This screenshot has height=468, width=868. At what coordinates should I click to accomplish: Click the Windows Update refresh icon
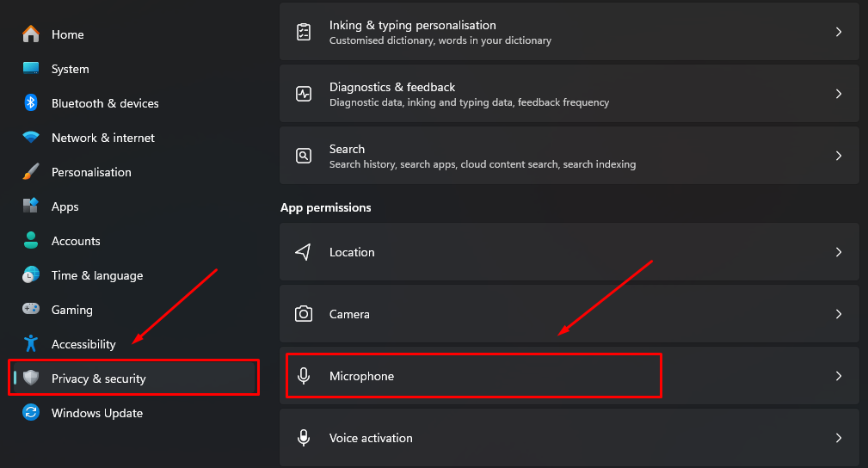pos(31,412)
